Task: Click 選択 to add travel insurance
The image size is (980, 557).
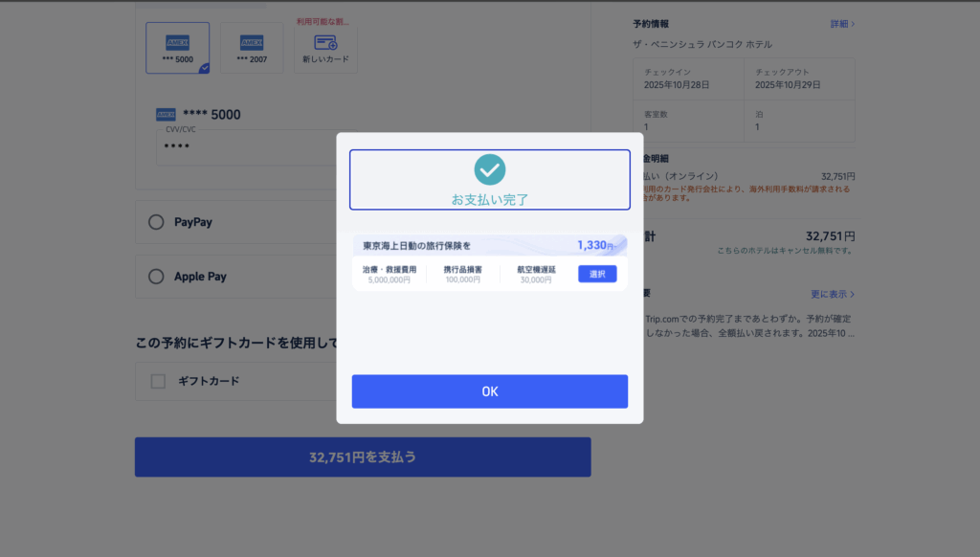Action: tap(597, 274)
